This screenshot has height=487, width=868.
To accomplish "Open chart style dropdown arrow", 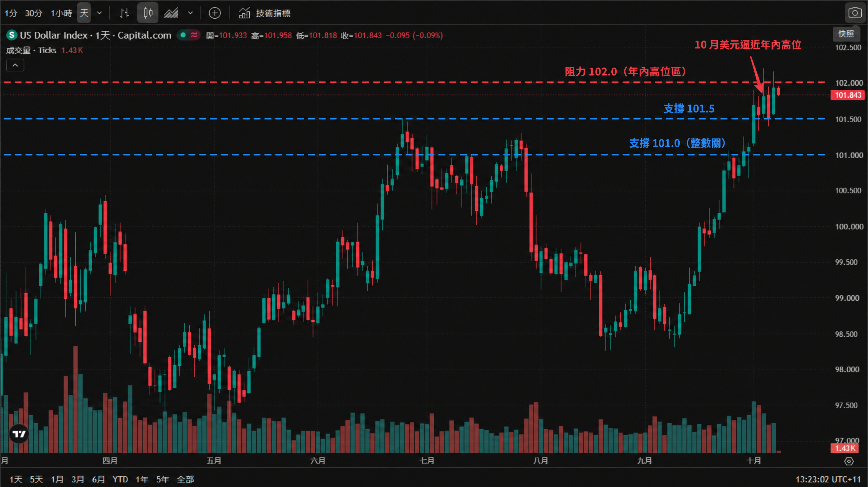I will click(190, 13).
